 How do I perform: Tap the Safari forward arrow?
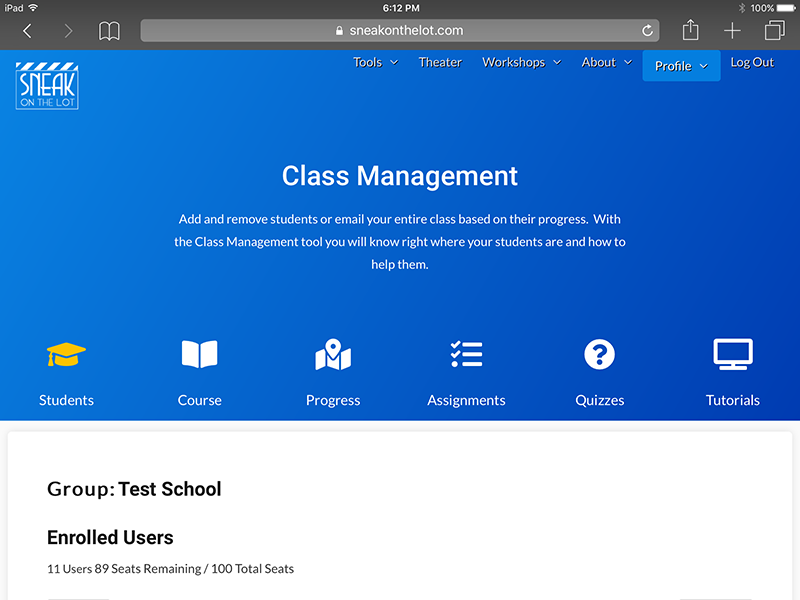pos(68,31)
